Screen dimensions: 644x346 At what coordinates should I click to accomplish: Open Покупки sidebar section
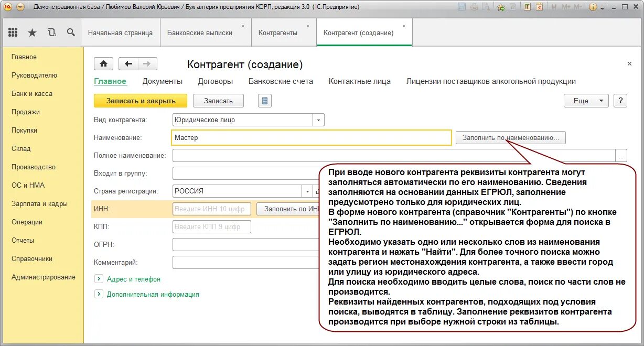tap(24, 130)
